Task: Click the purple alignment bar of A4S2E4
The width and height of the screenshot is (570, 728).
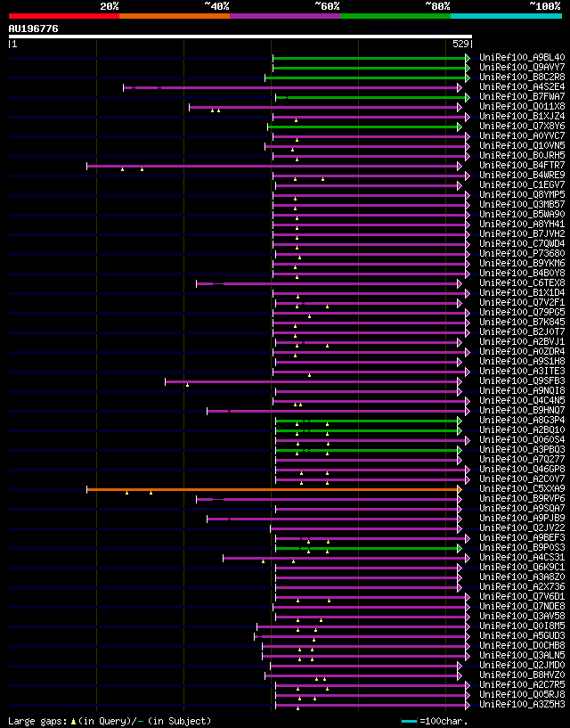Action: point(290,87)
